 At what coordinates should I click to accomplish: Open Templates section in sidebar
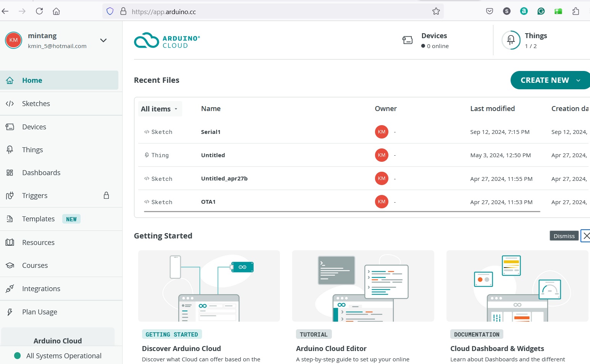tap(38, 219)
